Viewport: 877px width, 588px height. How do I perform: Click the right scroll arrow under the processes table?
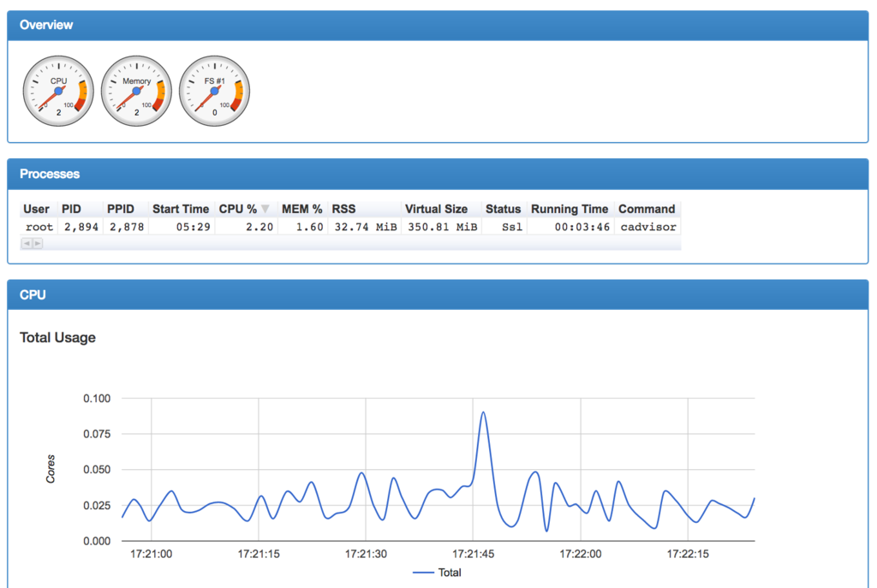pyautogui.click(x=38, y=243)
